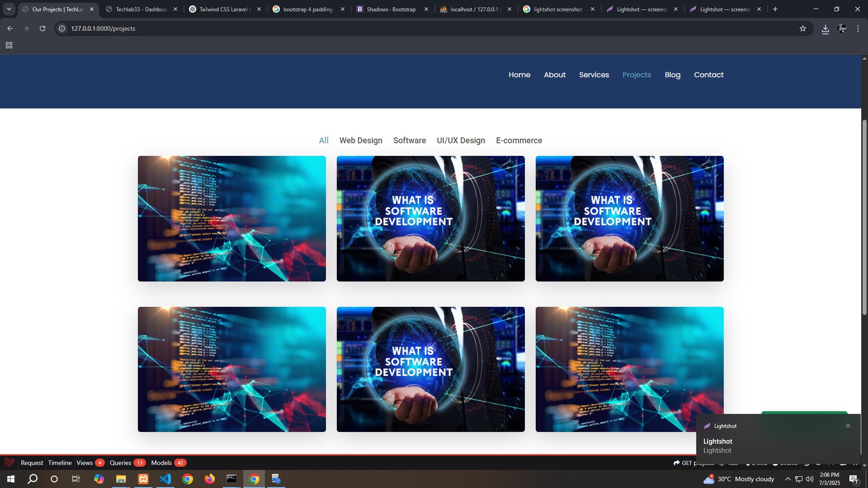Viewport: 868px width, 488px height.
Task: Bookmark this page with star icon
Action: pos(803,28)
